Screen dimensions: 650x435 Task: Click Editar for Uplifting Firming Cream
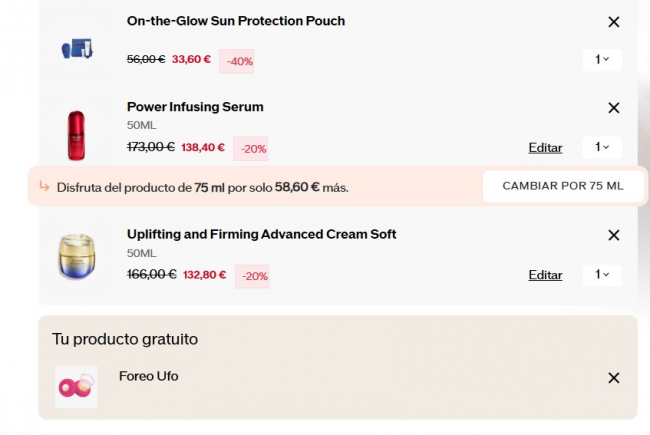(x=545, y=275)
